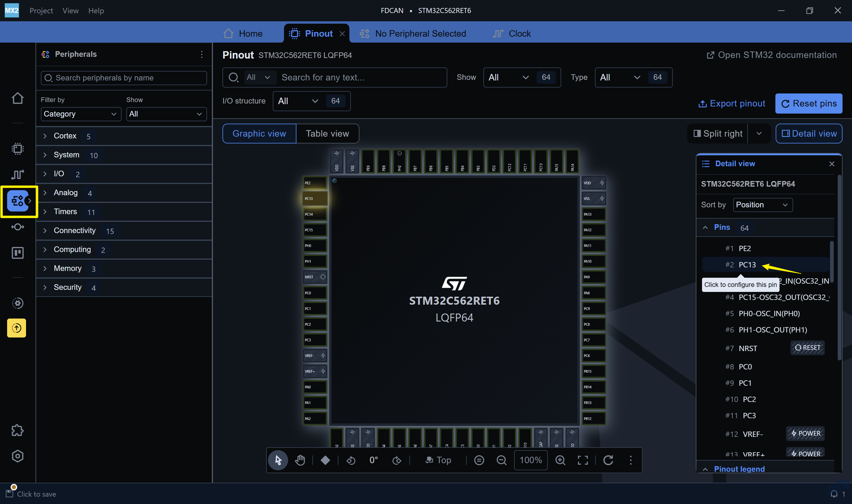The width and height of the screenshot is (852, 504).
Task: Open the Home view from the left sidebar
Action: point(18,98)
